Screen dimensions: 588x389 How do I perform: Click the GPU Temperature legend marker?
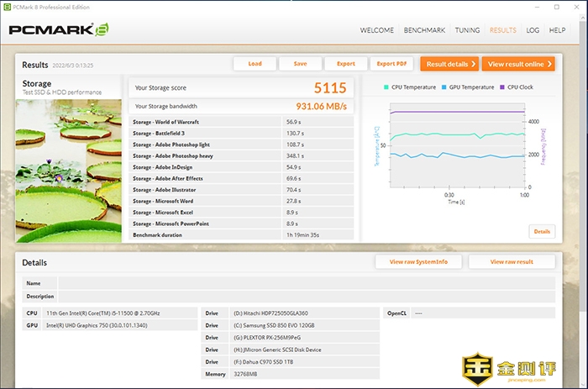tap(445, 87)
